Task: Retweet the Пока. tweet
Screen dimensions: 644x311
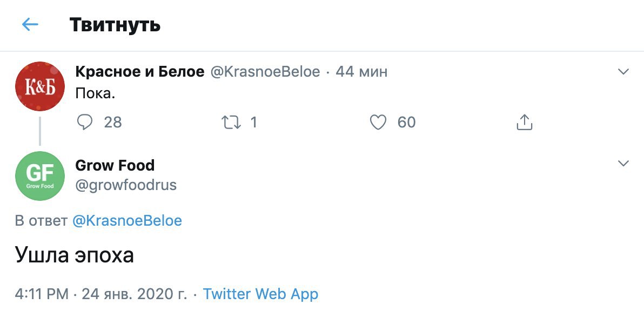Action: point(231,122)
